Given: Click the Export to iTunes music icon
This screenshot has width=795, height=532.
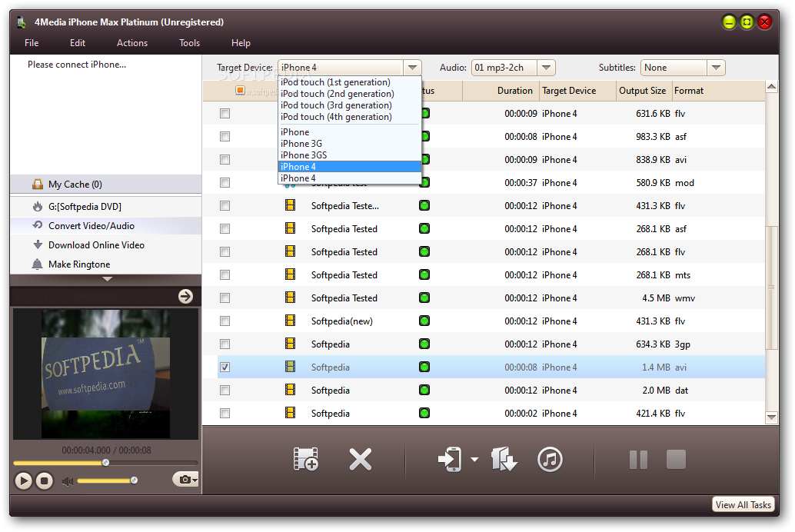Looking at the screenshot, I should click(x=550, y=460).
